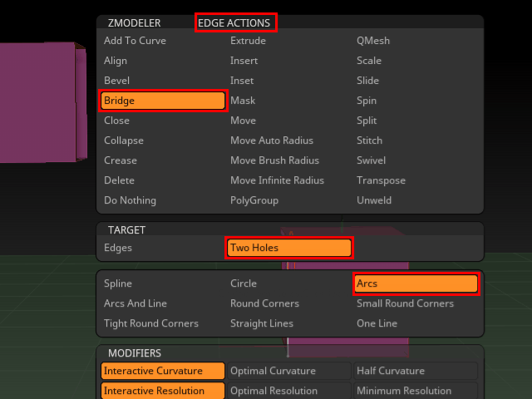Set target to Edges
The width and height of the screenshot is (532, 399).
(118, 248)
